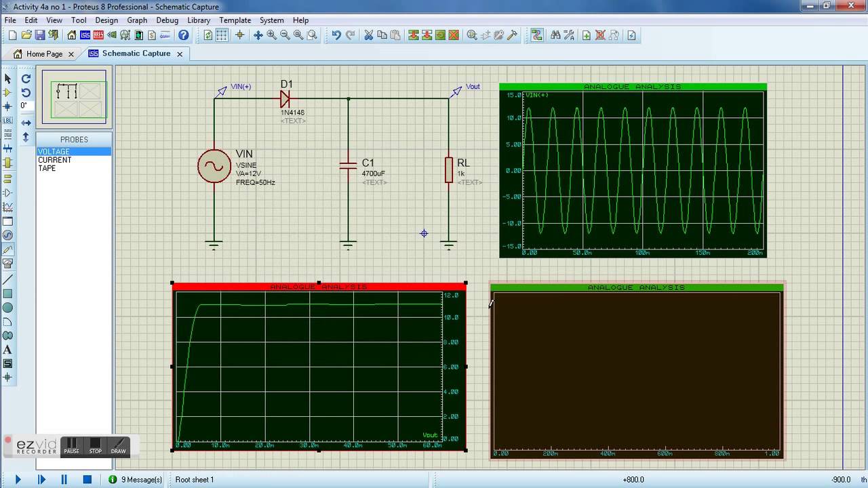This screenshot has height=488, width=868.
Task: Click the Rotate Clockwise icon
Action: (26, 79)
